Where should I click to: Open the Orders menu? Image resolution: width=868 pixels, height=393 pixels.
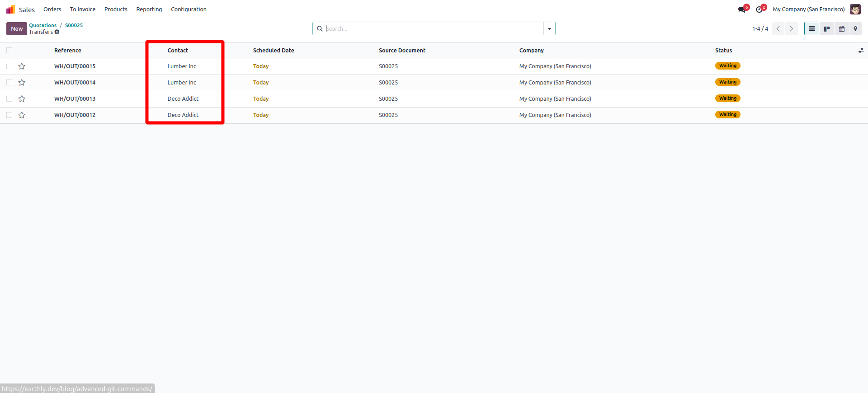(52, 9)
